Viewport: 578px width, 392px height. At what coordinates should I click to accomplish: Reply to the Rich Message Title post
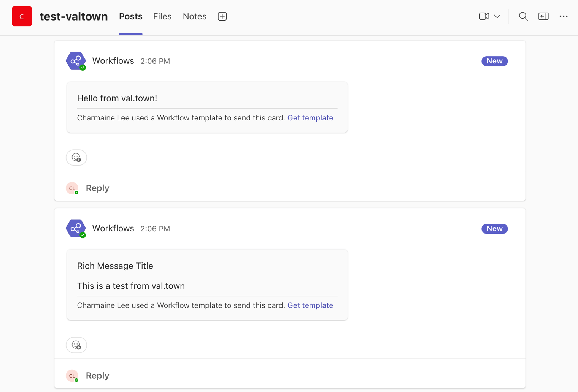tap(97, 376)
